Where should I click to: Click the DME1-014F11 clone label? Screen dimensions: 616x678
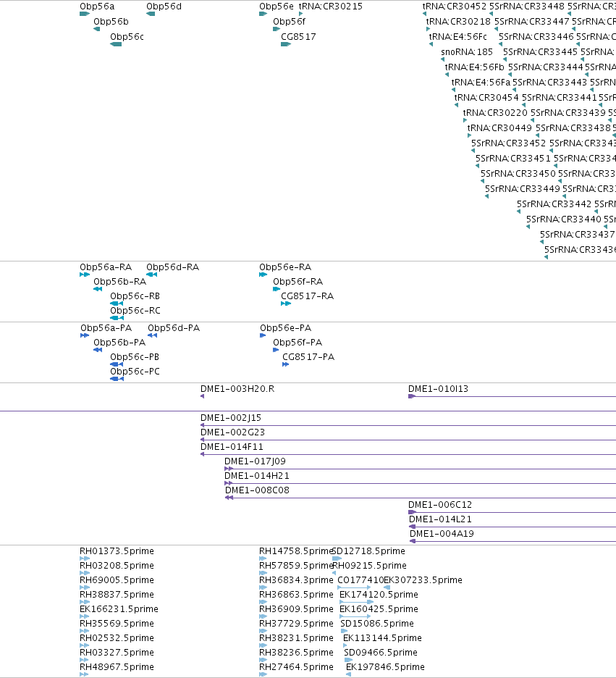tap(232, 447)
